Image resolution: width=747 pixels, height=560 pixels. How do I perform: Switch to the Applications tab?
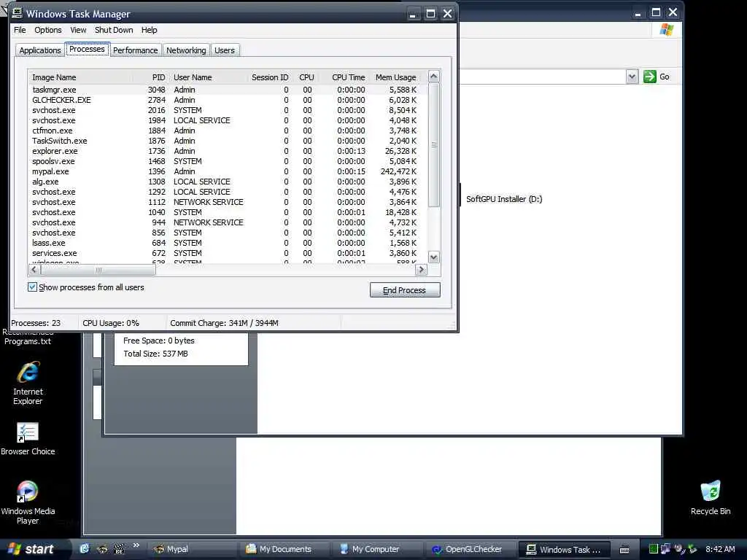(x=40, y=50)
